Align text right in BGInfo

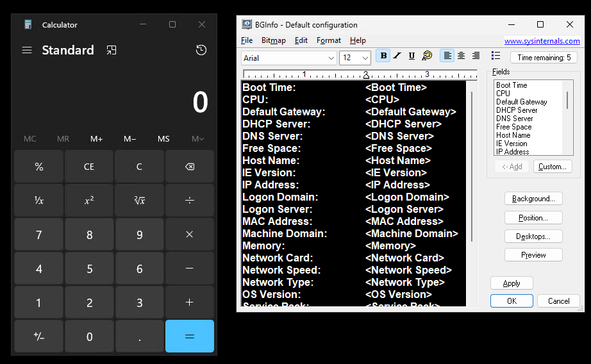click(x=476, y=56)
